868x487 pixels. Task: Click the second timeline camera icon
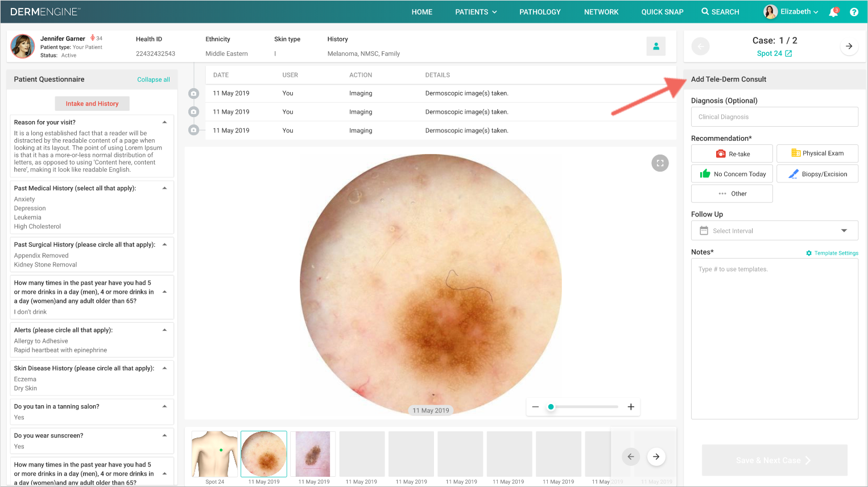[193, 112]
